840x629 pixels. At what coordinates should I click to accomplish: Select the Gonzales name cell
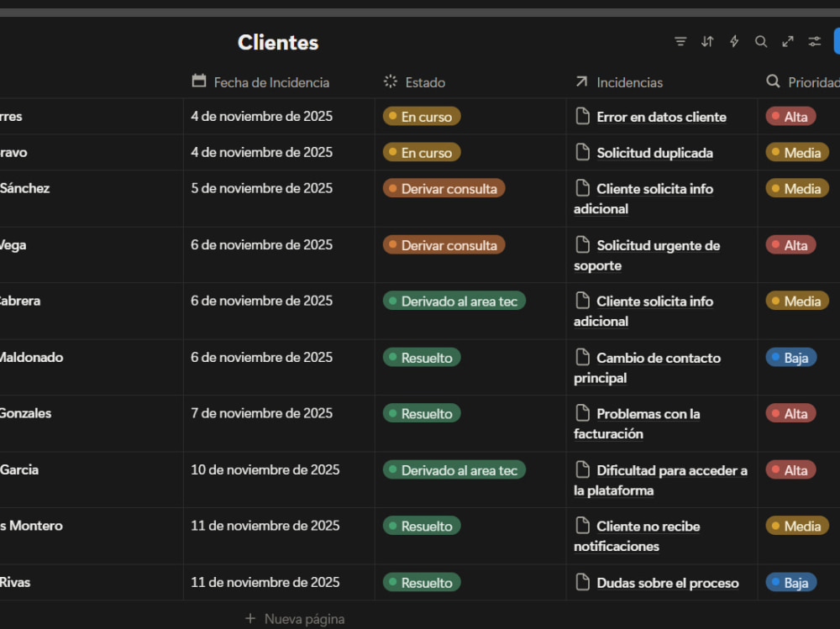tap(91, 423)
